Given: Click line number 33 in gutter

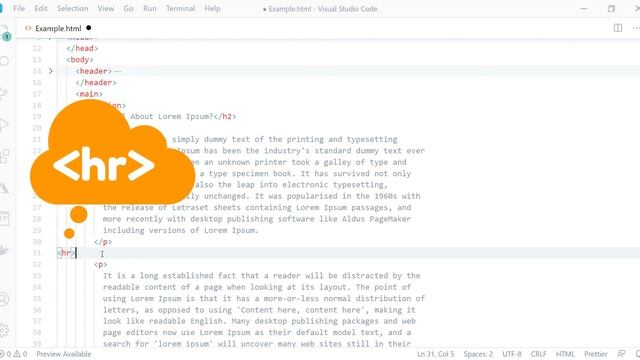Looking at the screenshot, I should coord(37,276).
